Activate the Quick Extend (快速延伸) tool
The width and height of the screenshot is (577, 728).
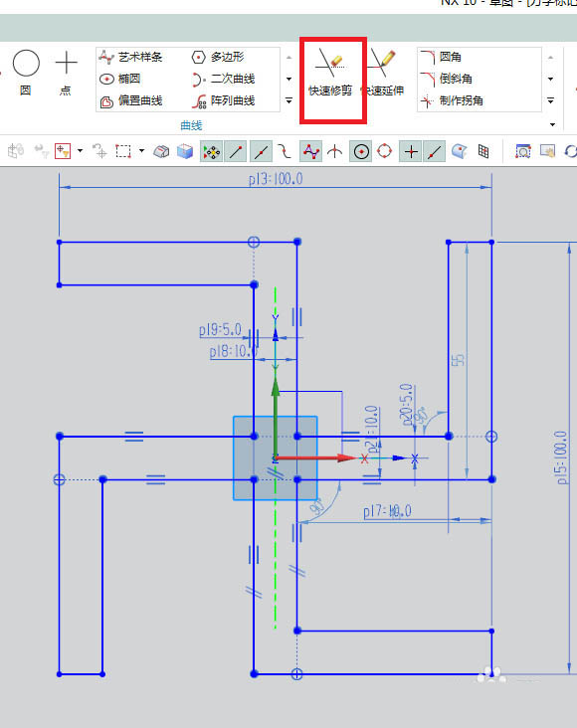tap(384, 74)
